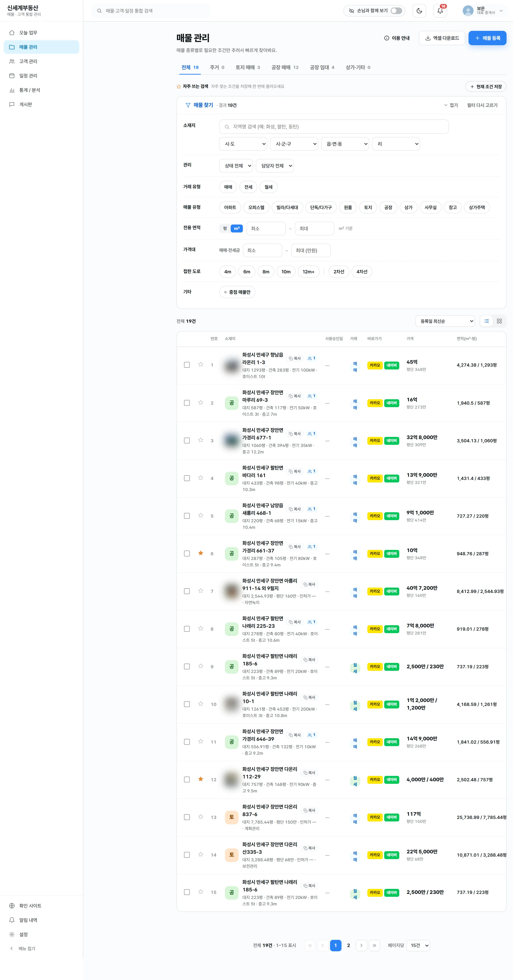Open notifications bell with 16 badge
The image size is (513, 980).
point(440,11)
